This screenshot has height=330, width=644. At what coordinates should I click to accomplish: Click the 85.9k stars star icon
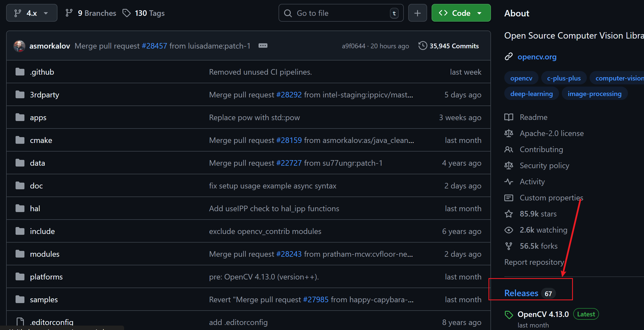(509, 214)
